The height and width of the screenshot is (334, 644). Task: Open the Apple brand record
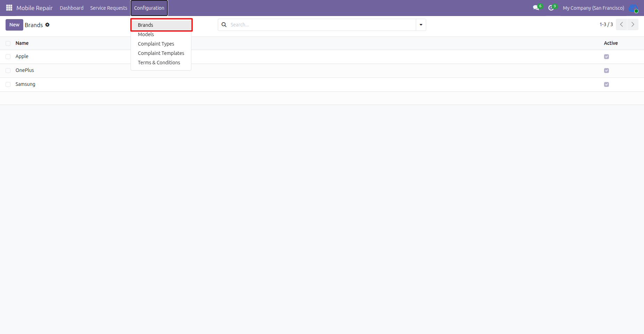tap(22, 56)
